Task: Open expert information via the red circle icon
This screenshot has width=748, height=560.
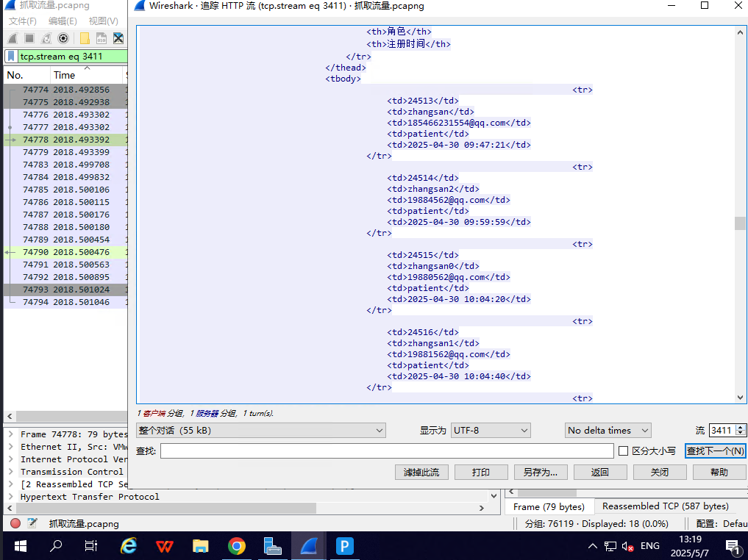Action: pyautogui.click(x=15, y=523)
